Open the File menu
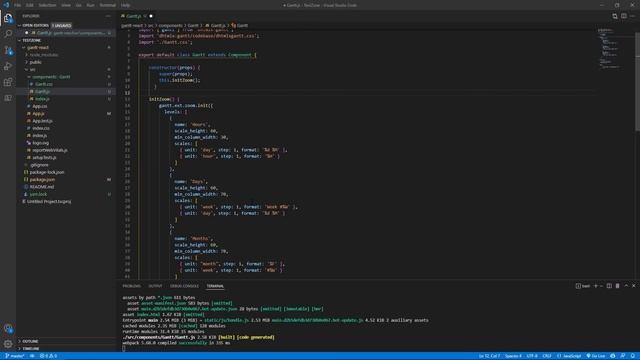640x360 pixels. pos(18,5)
